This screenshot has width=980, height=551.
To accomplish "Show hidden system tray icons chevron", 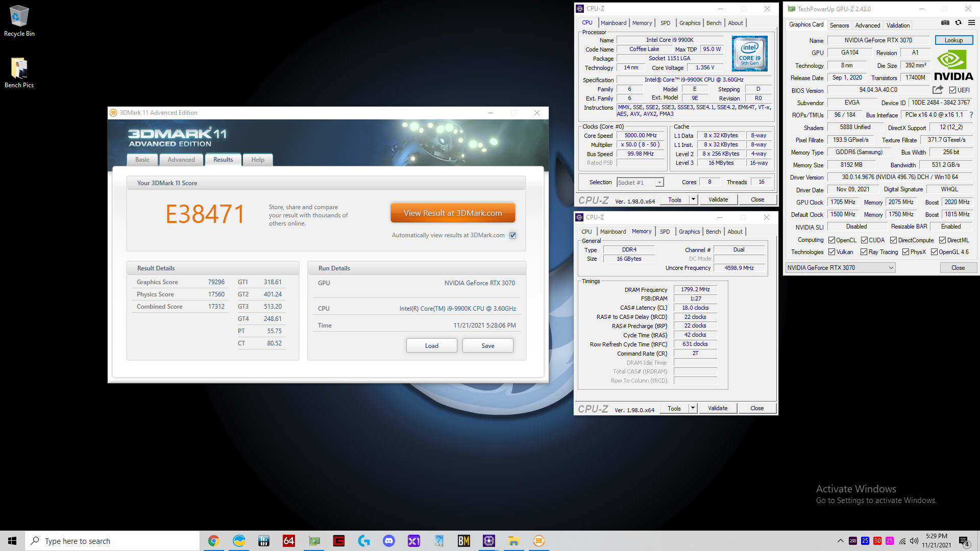I will 840,541.
